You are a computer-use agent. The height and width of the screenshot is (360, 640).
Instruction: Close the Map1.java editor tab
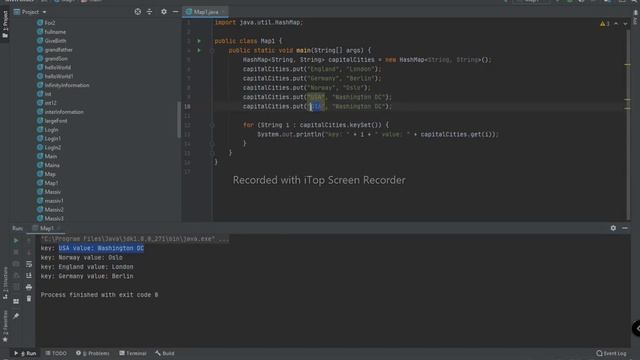point(223,12)
